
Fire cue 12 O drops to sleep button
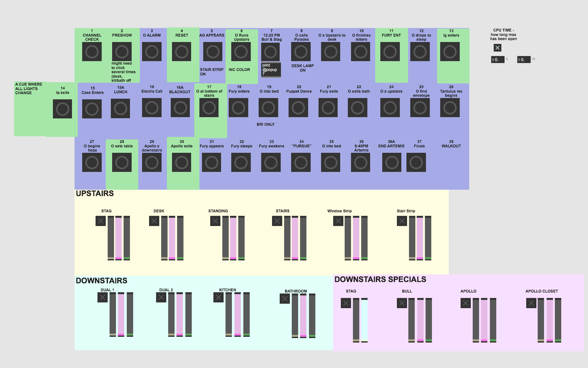click(420, 52)
